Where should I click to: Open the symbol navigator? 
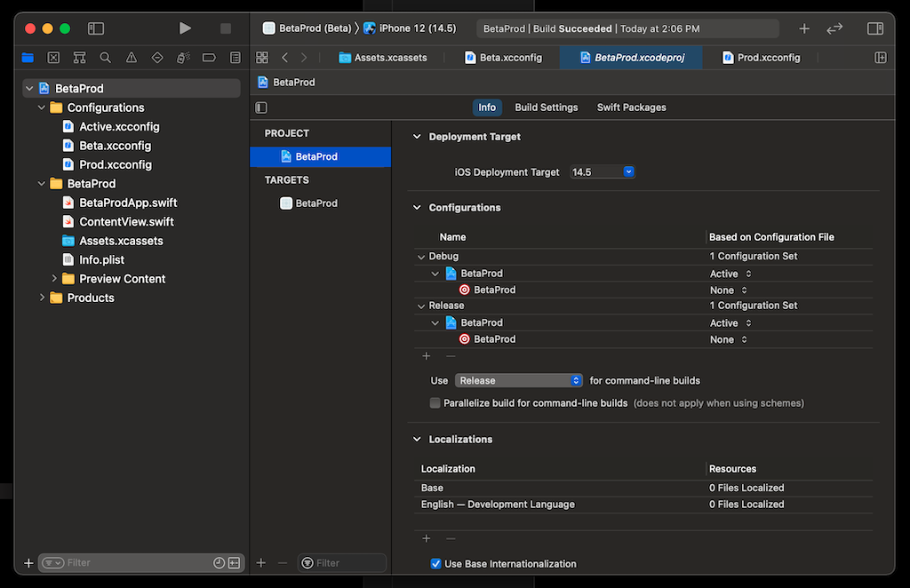(x=79, y=58)
